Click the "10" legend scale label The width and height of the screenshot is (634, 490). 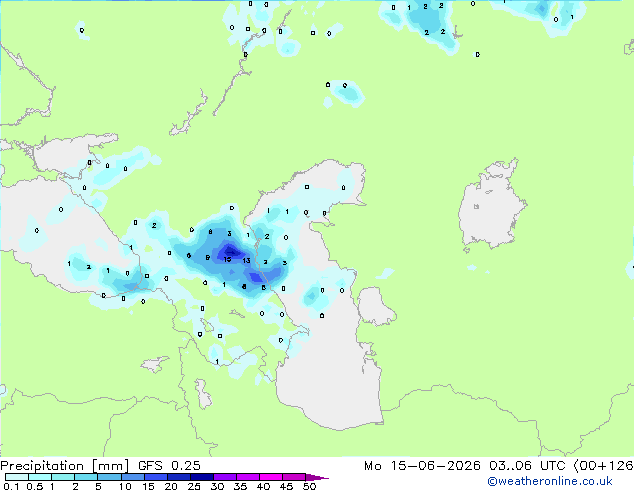click(125, 486)
